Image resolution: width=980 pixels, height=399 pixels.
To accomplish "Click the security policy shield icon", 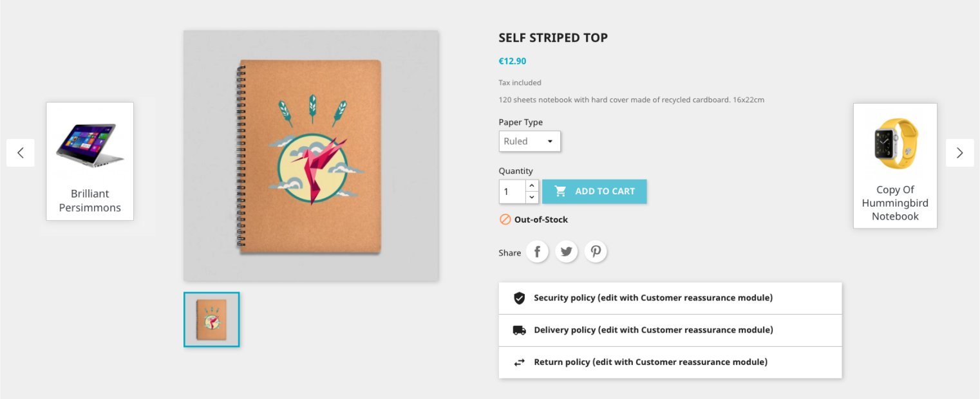I will click(519, 298).
